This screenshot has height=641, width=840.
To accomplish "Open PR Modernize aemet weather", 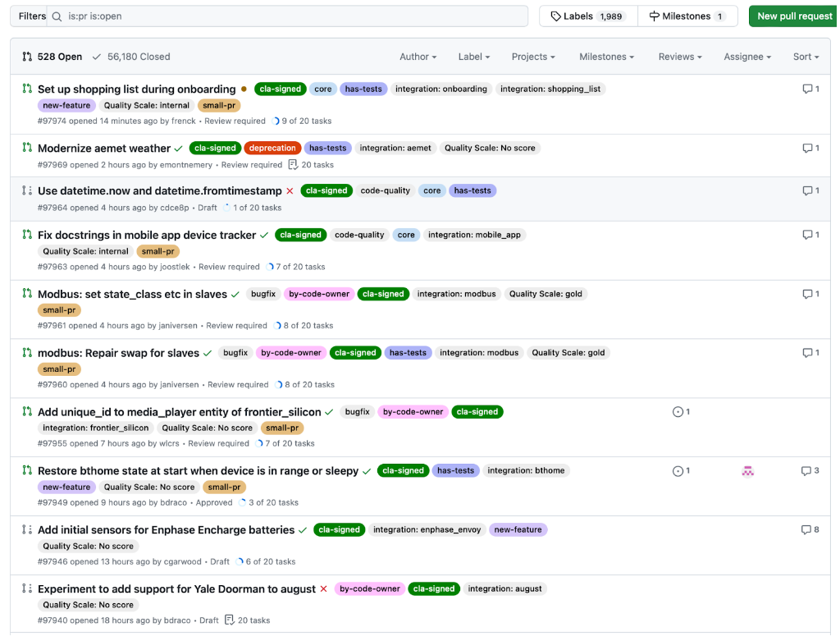I will (x=104, y=148).
